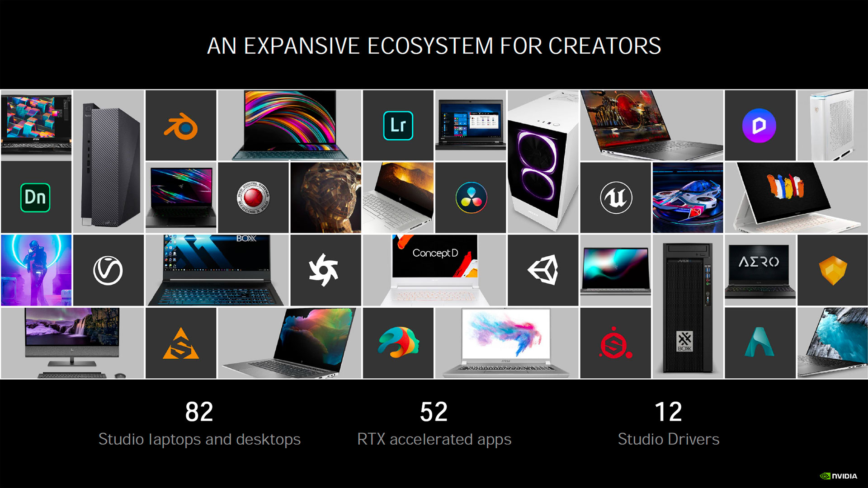
Task: Click the Unity cube logo
Action: pos(543,270)
